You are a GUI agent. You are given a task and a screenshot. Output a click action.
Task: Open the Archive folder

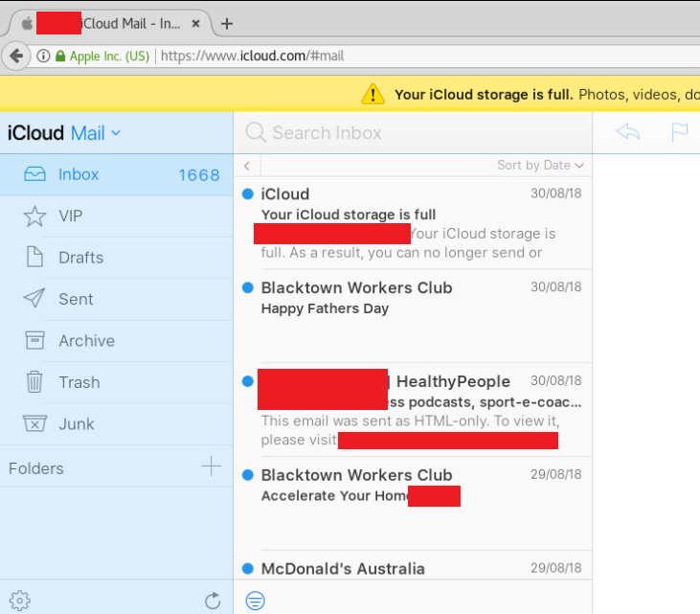coord(116,341)
